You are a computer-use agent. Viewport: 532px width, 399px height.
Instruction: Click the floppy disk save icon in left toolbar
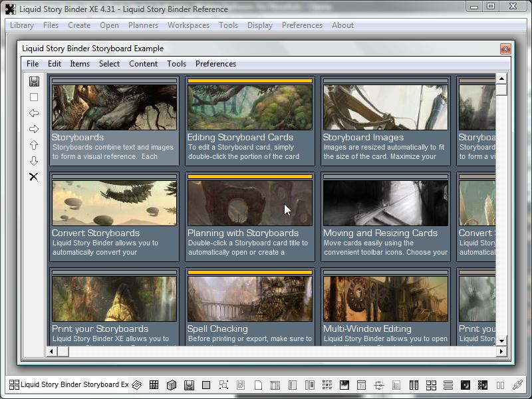[x=34, y=81]
